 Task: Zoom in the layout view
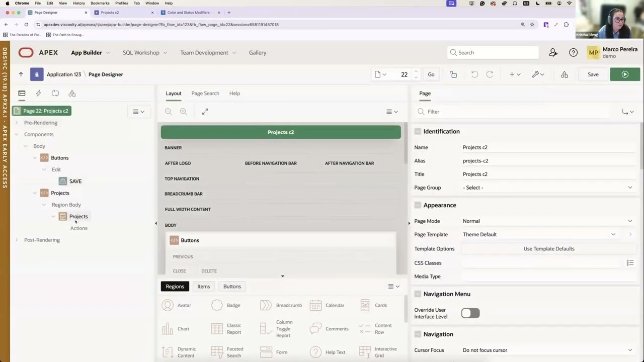(x=184, y=112)
